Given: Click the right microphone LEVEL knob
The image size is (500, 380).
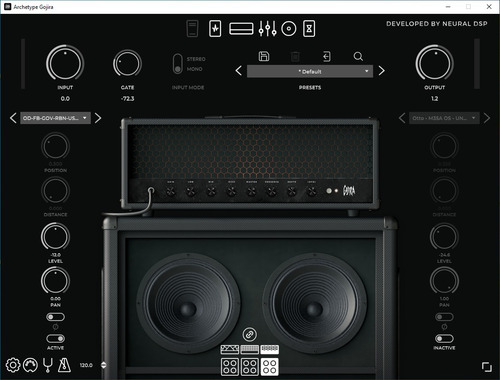Looking at the screenshot, I should pyautogui.click(x=444, y=236).
